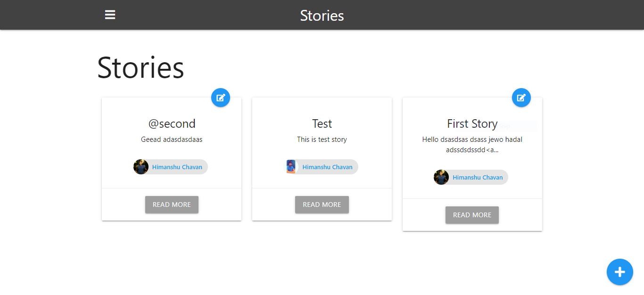644x295 pixels.
Task: Open Himanshu Chavan profile on First Story card
Action: click(x=478, y=177)
